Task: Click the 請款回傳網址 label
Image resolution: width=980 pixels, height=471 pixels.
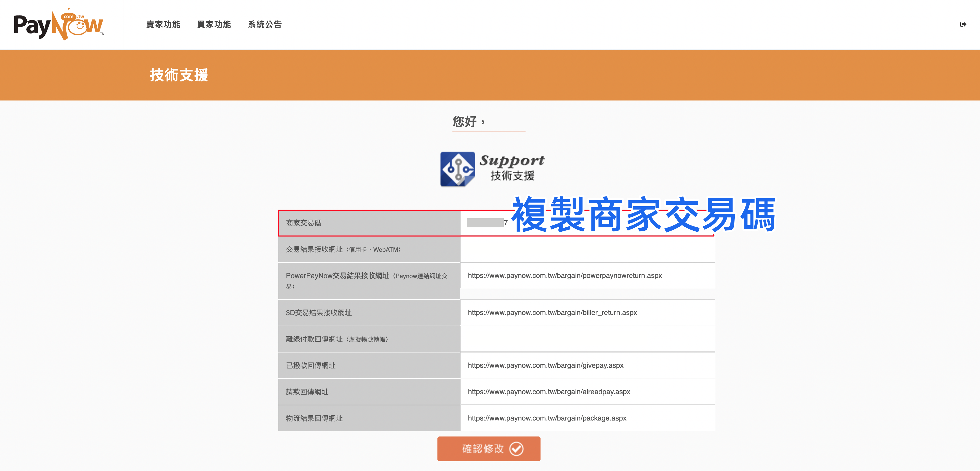Action: pyautogui.click(x=307, y=392)
